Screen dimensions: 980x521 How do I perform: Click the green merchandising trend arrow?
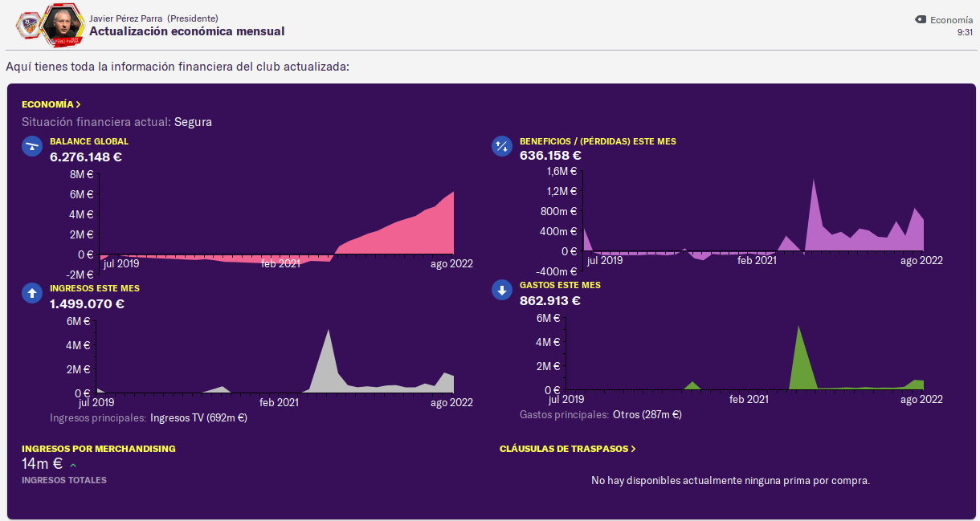click(73, 465)
